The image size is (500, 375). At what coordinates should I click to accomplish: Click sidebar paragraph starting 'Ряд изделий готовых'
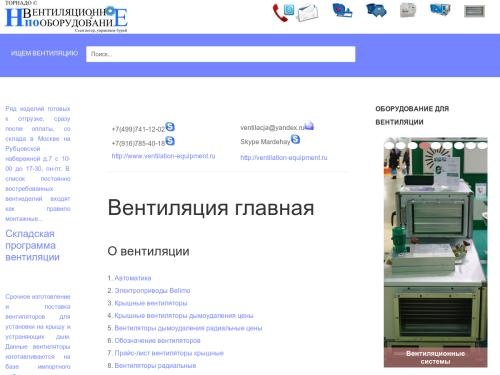coord(38,164)
